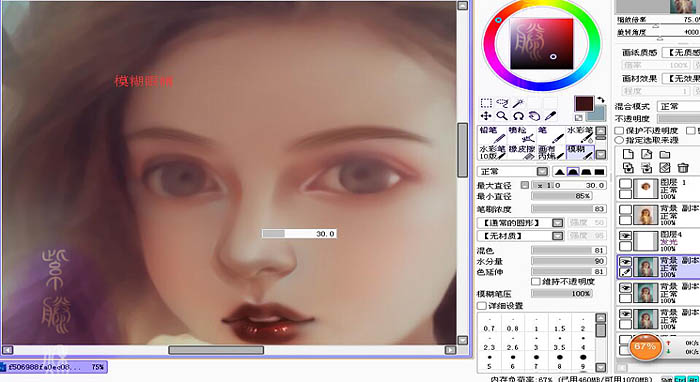Swap foreground and background colors arrow
Image resolution: width=700 pixels, height=382 pixels.
(x=601, y=100)
